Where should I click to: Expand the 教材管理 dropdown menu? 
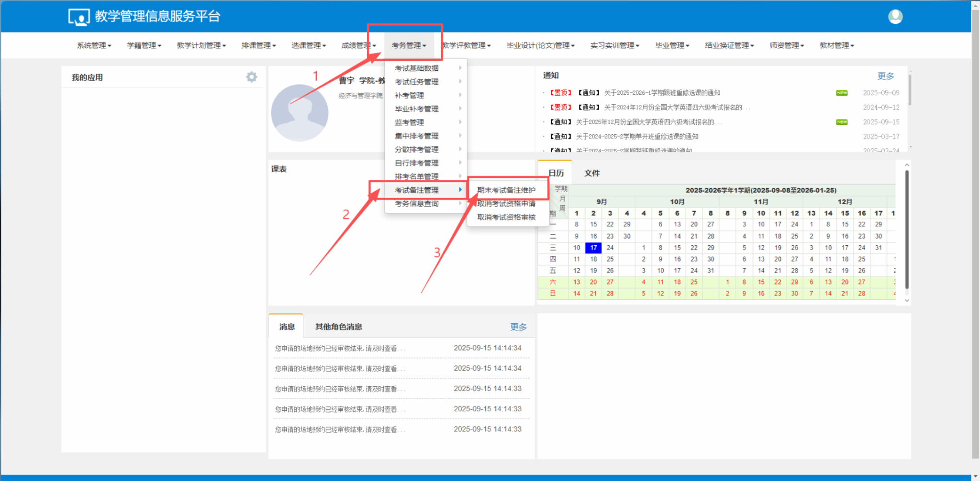tap(836, 45)
